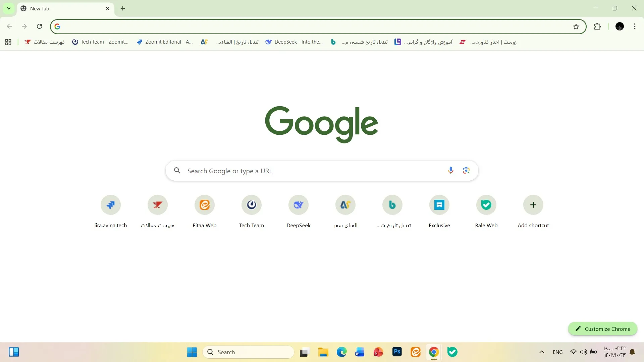This screenshot has width=644, height=362.
Task: Switch keyboard language via ENG indicator
Action: pos(557,352)
